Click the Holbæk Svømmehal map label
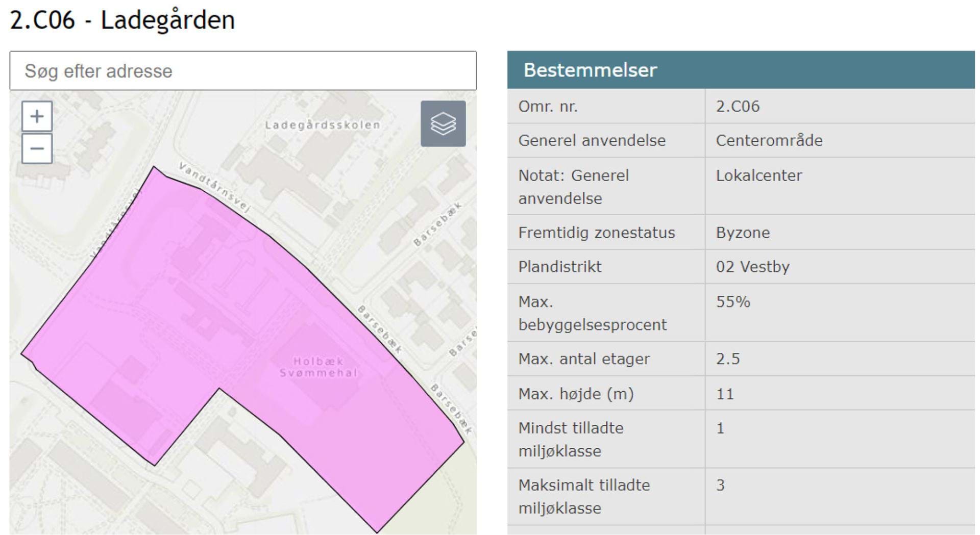 coord(318,367)
